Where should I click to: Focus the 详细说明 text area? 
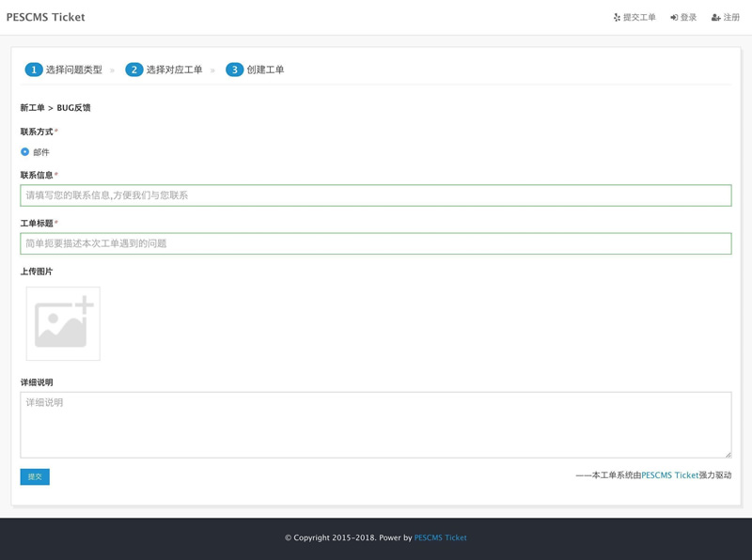click(376, 425)
